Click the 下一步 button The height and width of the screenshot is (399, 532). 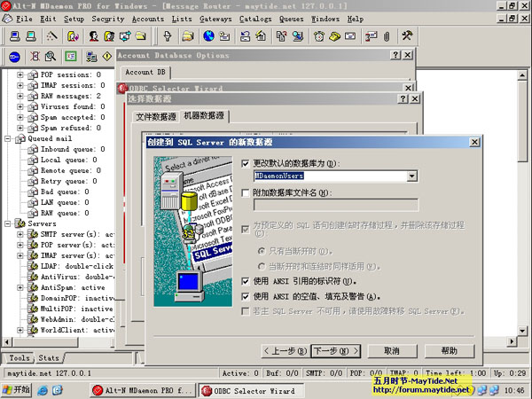337,350
